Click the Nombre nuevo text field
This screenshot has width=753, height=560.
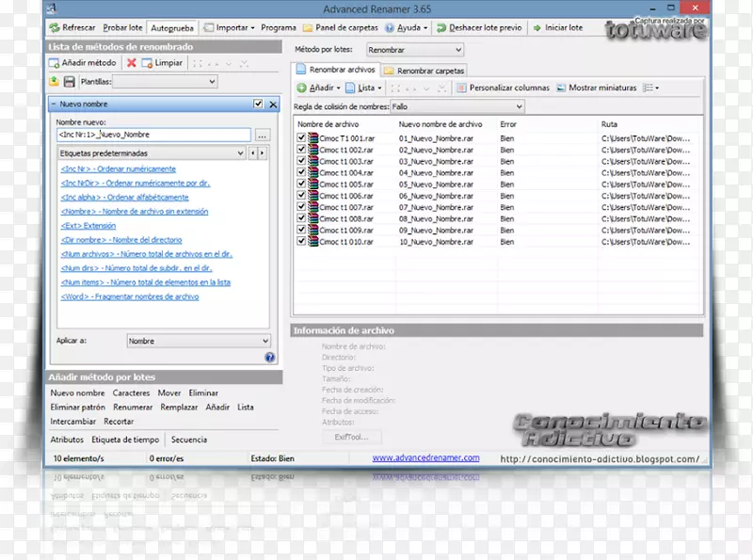coord(152,135)
